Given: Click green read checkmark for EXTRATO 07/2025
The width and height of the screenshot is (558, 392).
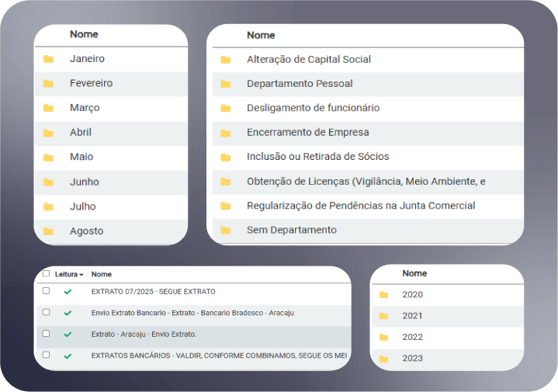Looking at the screenshot, I should click(x=68, y=292).
